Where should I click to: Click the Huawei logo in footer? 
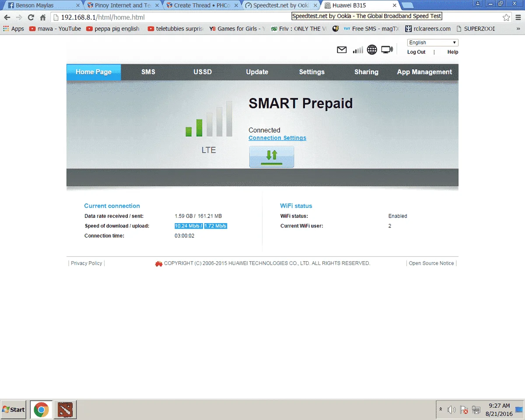[159, 263]
